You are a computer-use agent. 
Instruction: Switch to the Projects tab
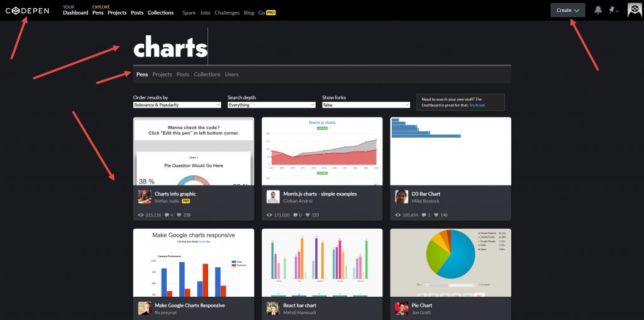(x=162, y=74)
